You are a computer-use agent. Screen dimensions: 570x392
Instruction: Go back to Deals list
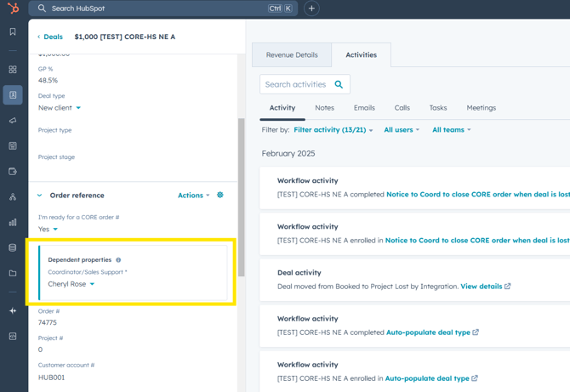pos(49,37)
